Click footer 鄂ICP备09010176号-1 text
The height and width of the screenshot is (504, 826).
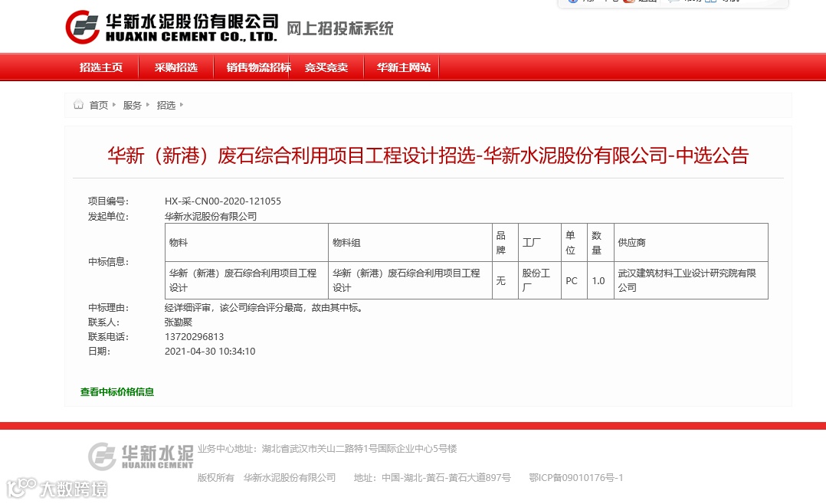[575, 478]
